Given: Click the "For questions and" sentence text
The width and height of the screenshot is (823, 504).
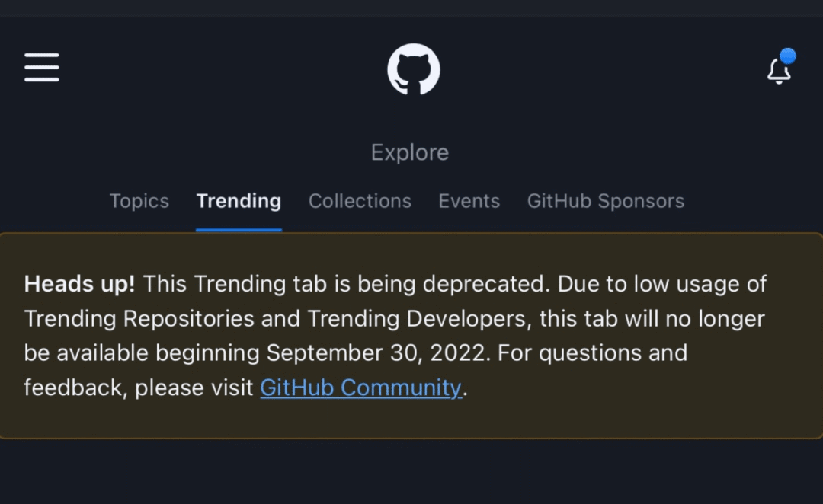Looking at the screenshot, I should click(592, 353).
